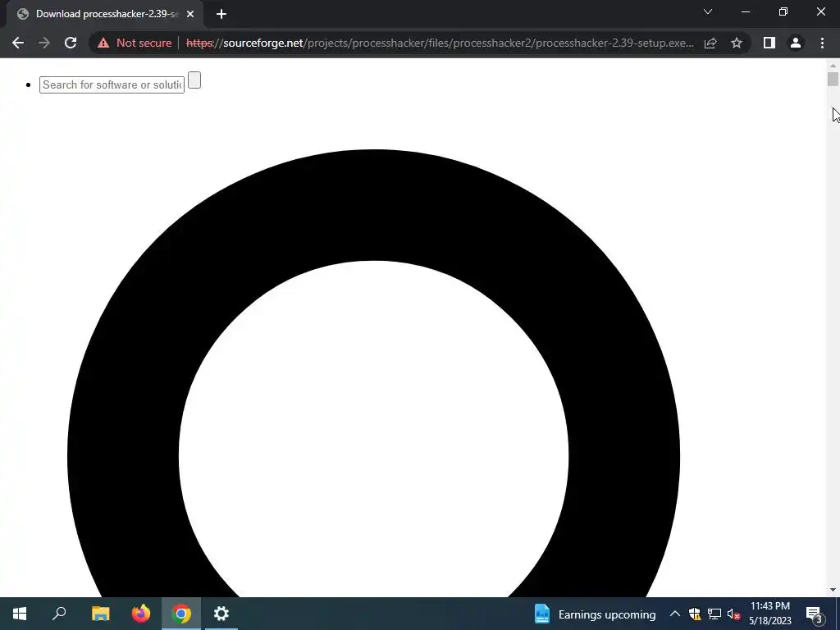840x630 pixels.
Task: Open the clock showing 11:43 PM
Action: pyautogui.click(x=769, y=614)
